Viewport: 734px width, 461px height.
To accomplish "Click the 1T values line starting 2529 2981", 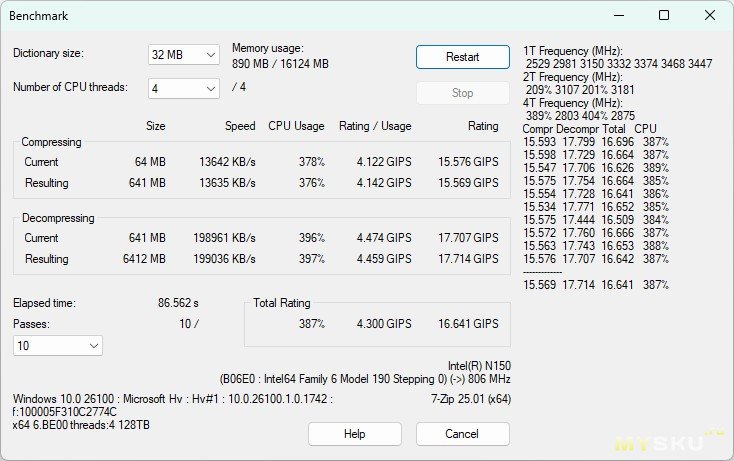I will [619, 64].
